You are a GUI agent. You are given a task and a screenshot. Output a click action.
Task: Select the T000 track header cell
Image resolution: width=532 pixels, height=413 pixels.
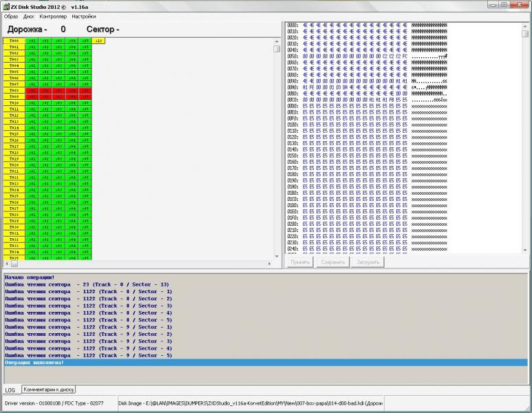(x=14, y=41)
